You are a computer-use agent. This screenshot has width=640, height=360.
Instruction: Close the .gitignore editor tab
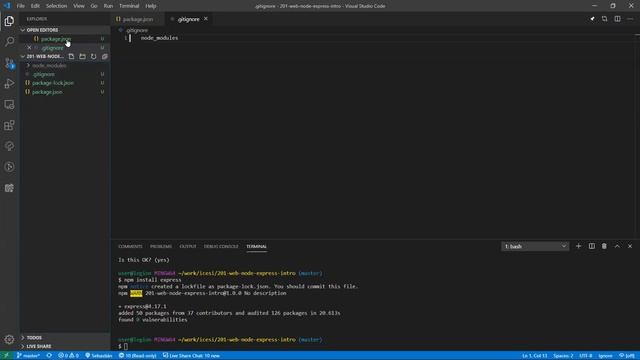point(206,19)
